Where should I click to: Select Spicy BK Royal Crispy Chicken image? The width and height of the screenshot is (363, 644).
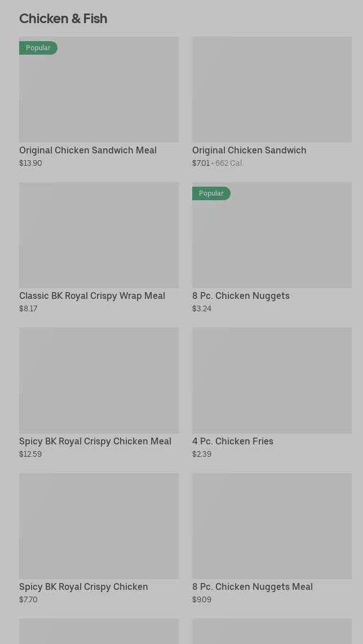(99, 526)
